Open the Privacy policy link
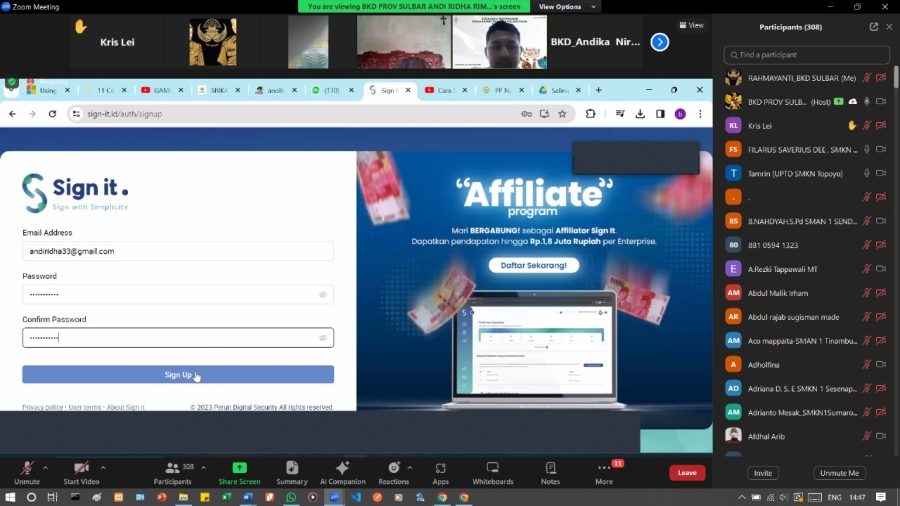Image resolution: width=900 pixels, height=506 pixels. 42,407
